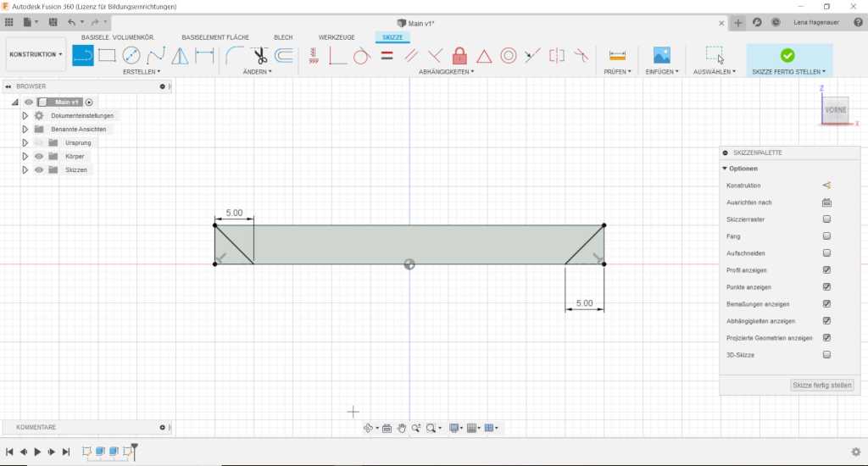Click the Main v1* document tab
This screenshot has width=868, height=466.
click(x=415, y=23)
